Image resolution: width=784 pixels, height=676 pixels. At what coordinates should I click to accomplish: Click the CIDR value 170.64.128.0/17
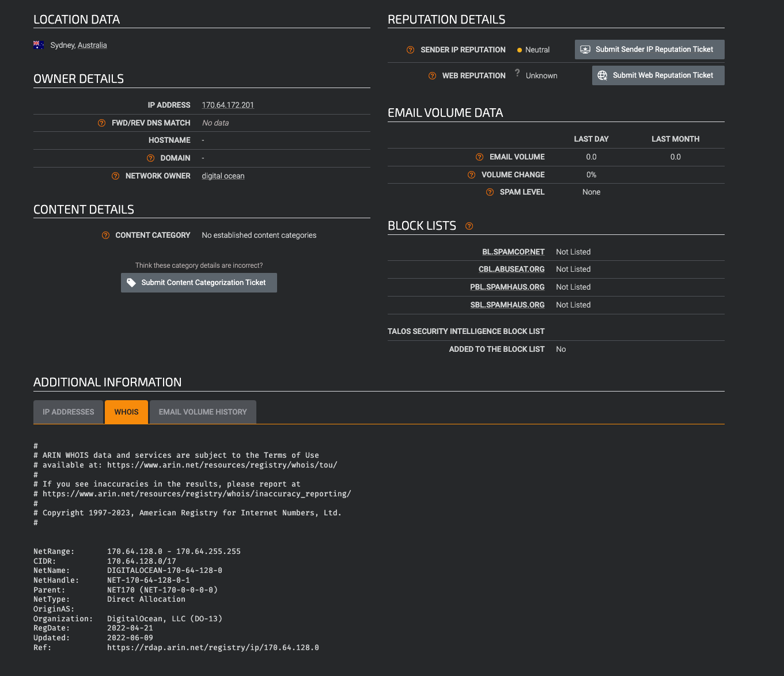(x=142, y=561)
